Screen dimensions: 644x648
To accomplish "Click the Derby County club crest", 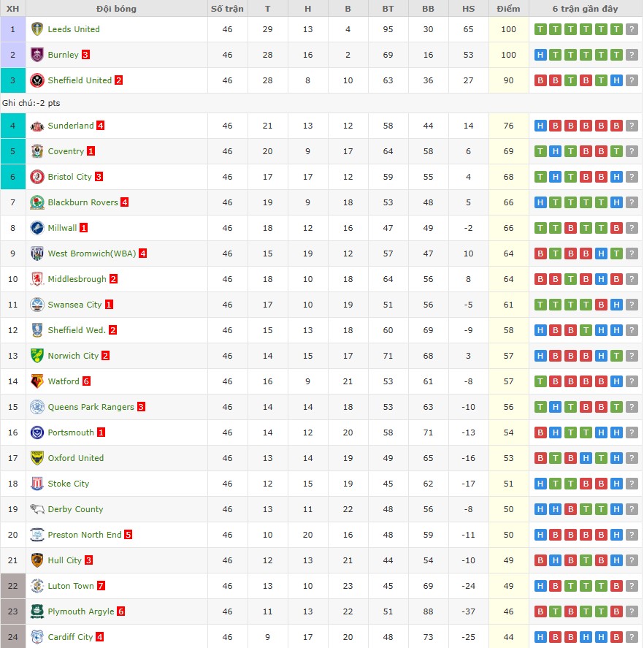I will [x=37, y=509].
